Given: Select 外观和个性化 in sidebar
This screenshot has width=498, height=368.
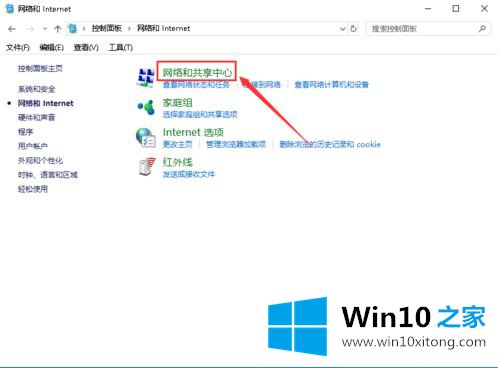Looking at the screenshot, I should click(40, 160).
